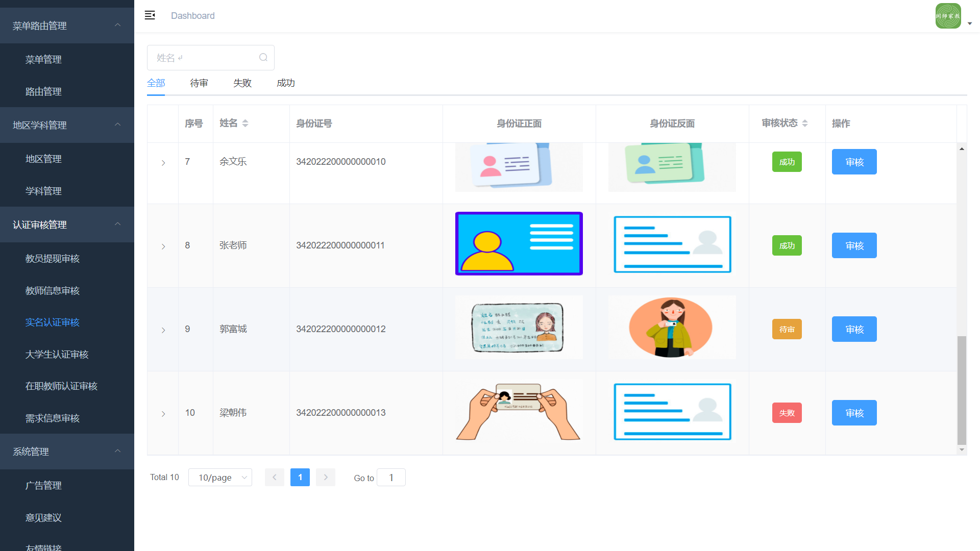Click the sidebar collapse hamburger icon
This screenshot has height=551, width=980.
point(150,15)
